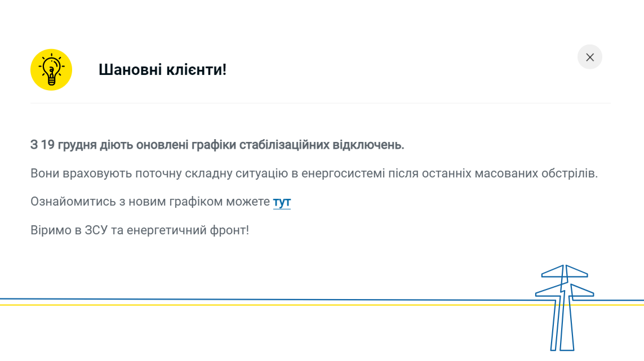
Task: Click the gray circle around the close icon
Action: tap(590, 57)
